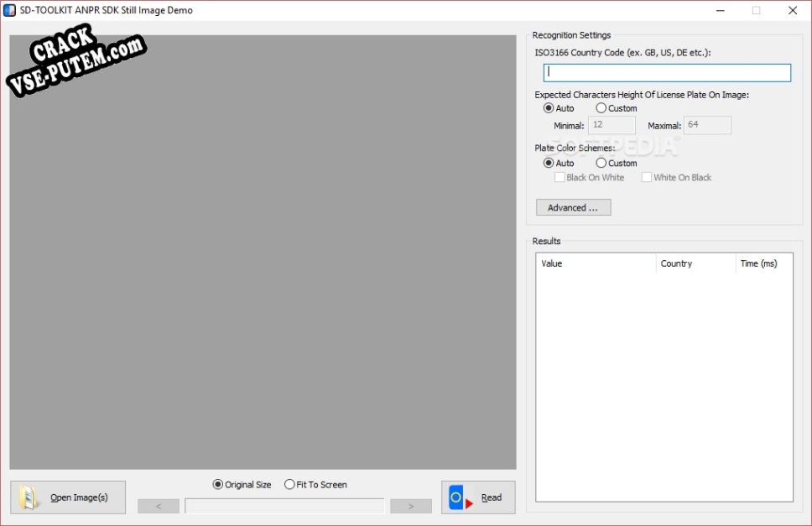Image resolution: width=812 pixels, height=526 pixels.
Task: Click the Maximal height field
Action: coord(707,125)
